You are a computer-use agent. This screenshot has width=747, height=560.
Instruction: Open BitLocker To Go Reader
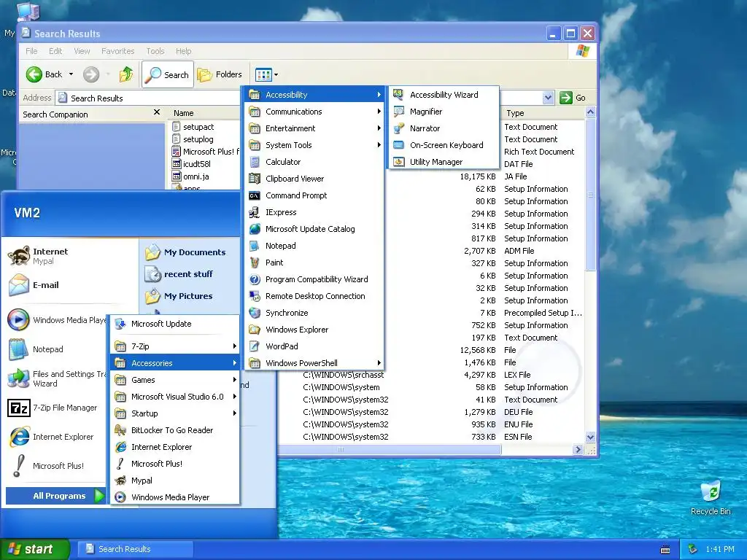pyautogui.click(x=175, y=430)
